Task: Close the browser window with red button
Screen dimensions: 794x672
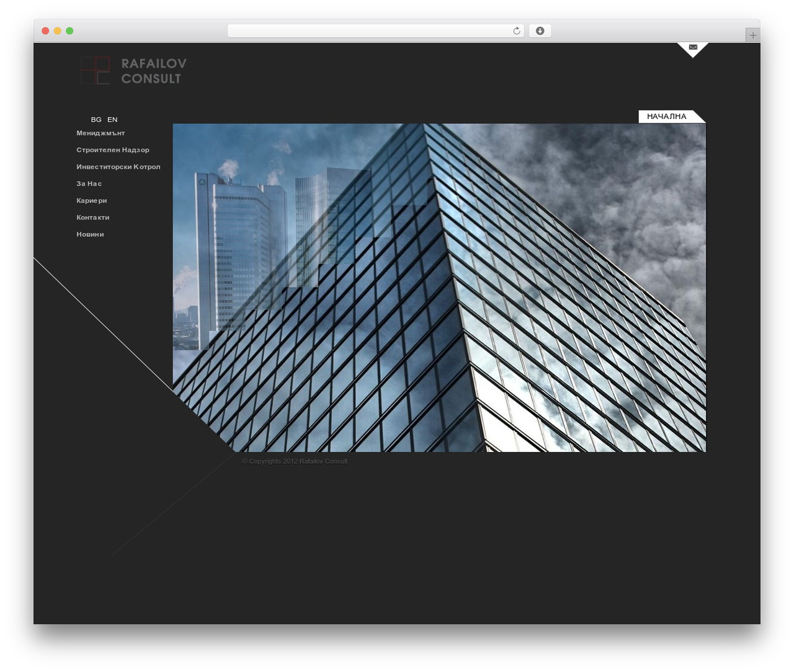Action: [x=45, y=31]
